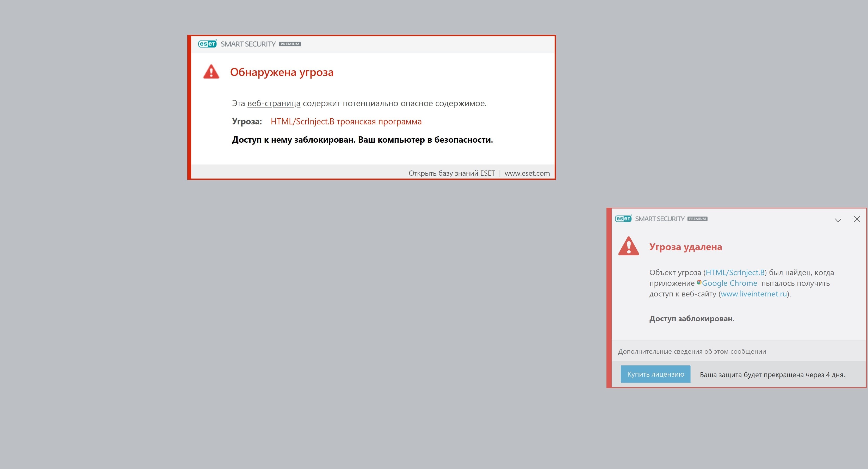
Task: Expand Дополнительные сведения об этом сообщении
Action: [691, 352]
